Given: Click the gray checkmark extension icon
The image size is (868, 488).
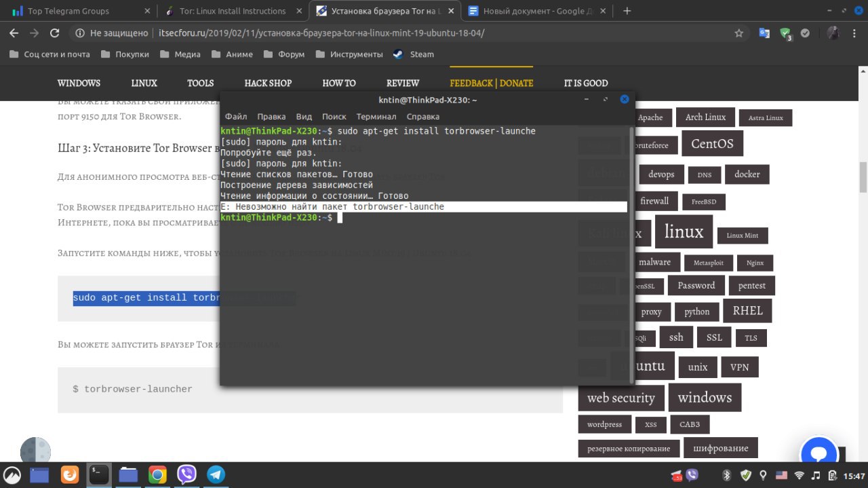Looking at the screenshot, I should pyautogui.click(x=805, y=33).
